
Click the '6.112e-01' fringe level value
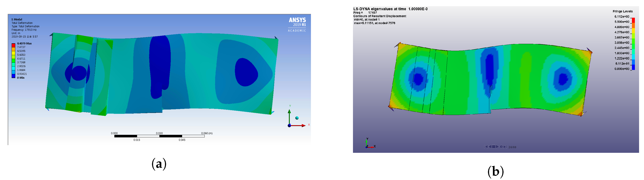point(622,64)
